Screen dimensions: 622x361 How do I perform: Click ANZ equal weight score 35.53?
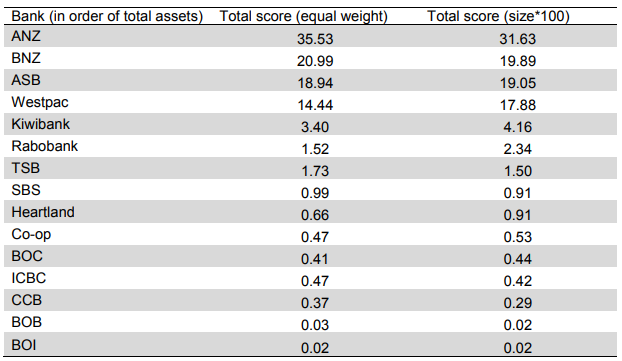pos(315,39)
